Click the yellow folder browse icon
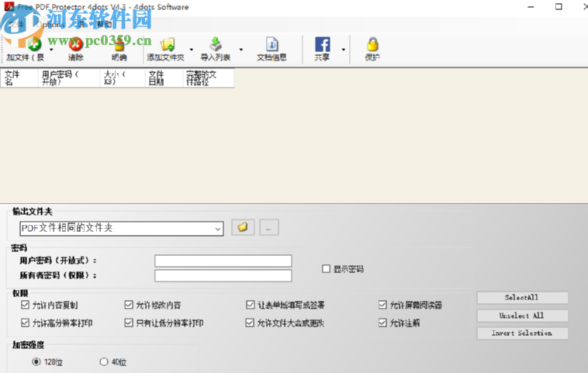Image resolution: width=588 pixels, height=373 pixels. tap(243, 227)
